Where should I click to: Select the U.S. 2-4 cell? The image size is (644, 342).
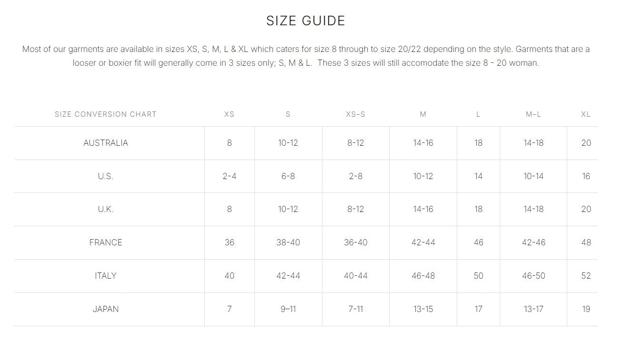pos(229,176)
